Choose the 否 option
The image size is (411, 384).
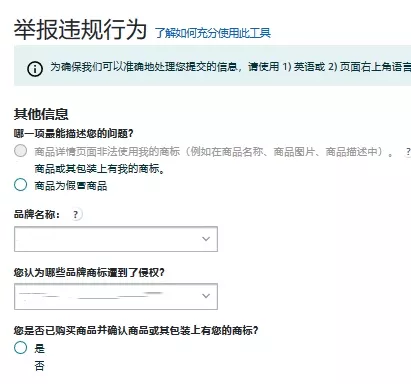pyautogui.click(x=39, y=366)
